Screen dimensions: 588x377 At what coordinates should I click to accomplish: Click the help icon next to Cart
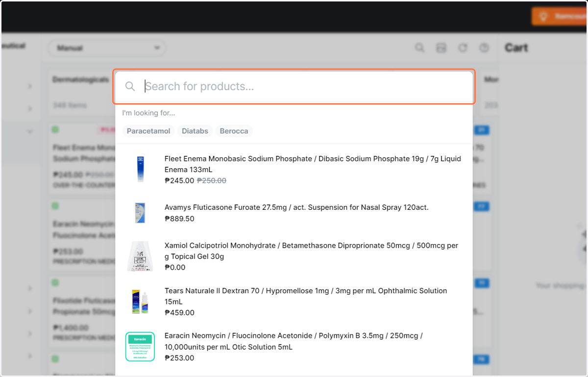(x=484, y=48)
